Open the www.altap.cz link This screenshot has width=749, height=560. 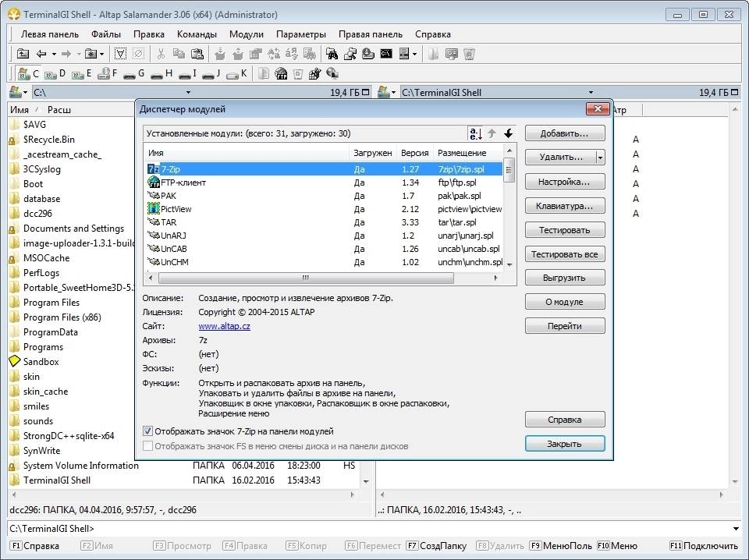pos(224,326)
